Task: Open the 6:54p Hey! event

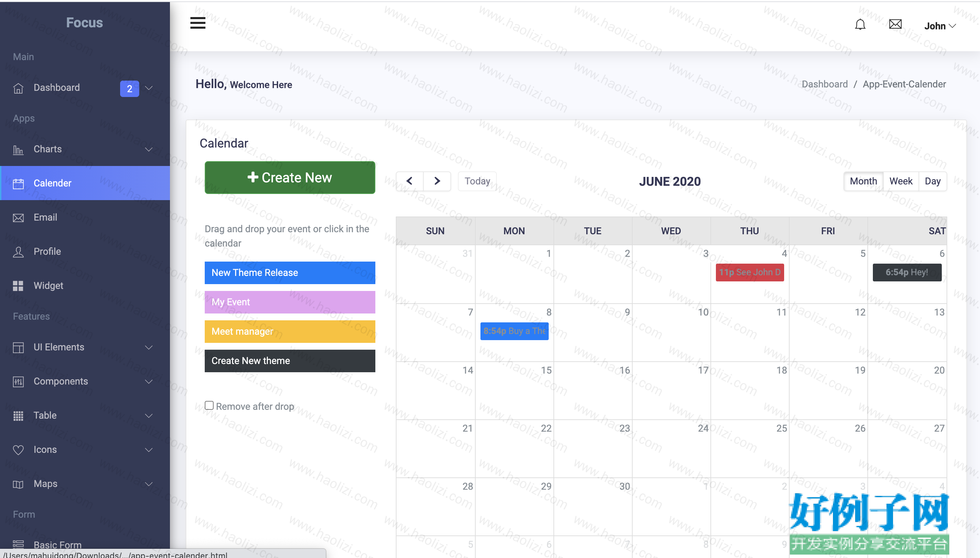Action: (x=907, y=273)
